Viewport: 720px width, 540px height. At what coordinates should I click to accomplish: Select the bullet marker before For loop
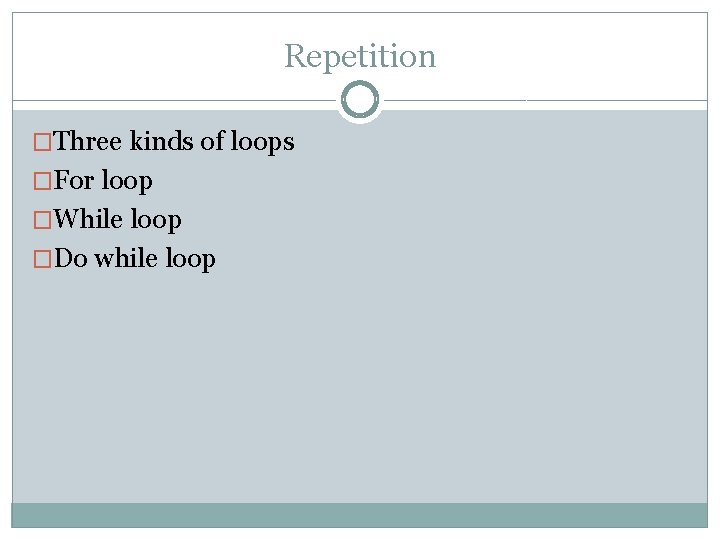click(x=42, y=181)
